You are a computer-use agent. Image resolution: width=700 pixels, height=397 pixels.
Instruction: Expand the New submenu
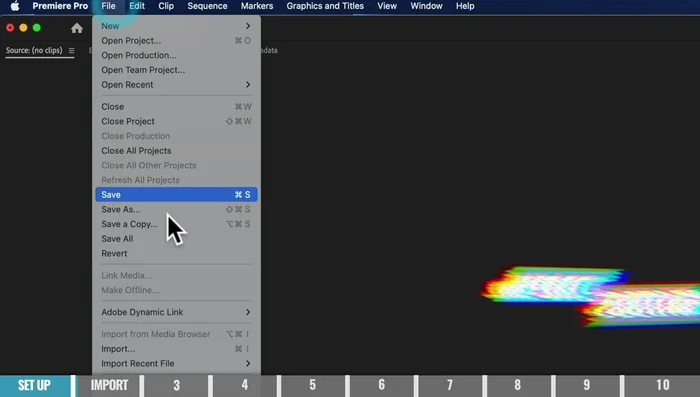coord(176,26)
